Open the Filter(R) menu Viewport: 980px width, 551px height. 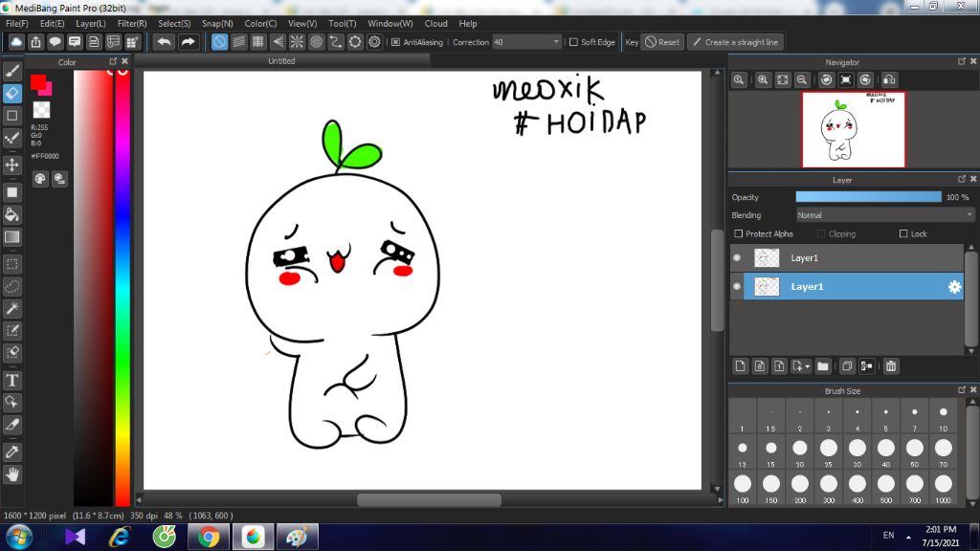(132, 23)
